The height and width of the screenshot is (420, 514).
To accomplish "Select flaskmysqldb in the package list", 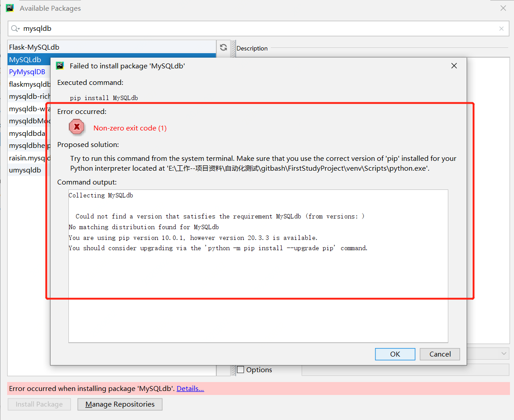I will point(29,84).
